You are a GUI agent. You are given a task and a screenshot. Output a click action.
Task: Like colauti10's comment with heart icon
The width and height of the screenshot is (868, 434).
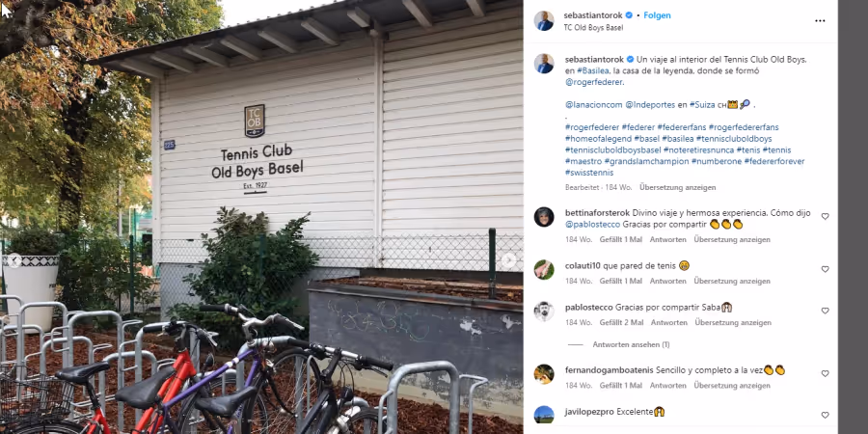point(825,269)
